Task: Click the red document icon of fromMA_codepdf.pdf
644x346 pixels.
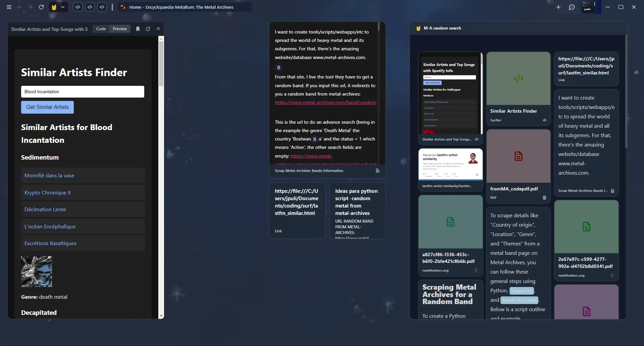Action: pyautogui.click(x=518, y=156)
